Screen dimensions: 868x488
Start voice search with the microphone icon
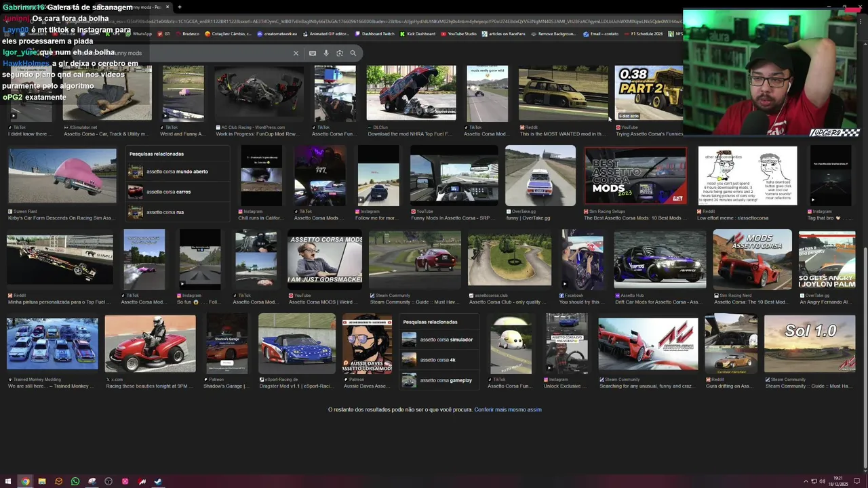click(x=326, y=53)
